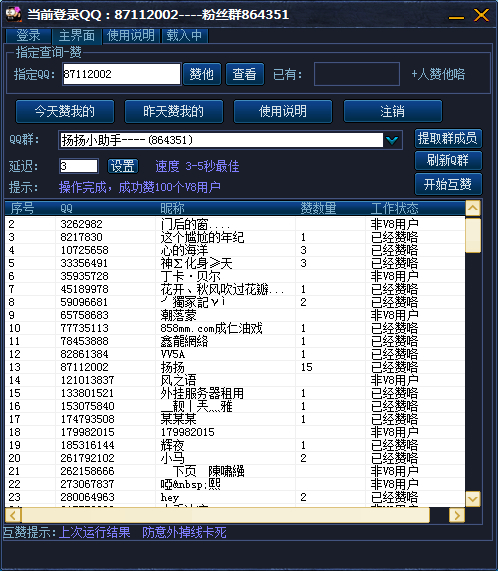The width and height of the screenshot is (498, 571).
Task: Click the 开始互赞 button
Action: pos(448,184)
